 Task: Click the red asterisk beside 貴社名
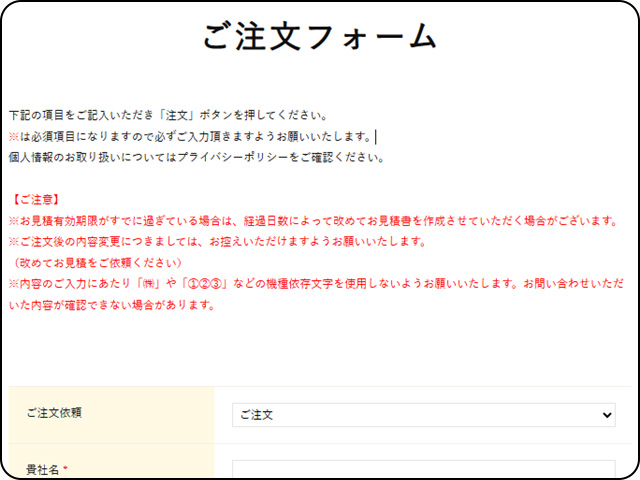click(65, 469)
